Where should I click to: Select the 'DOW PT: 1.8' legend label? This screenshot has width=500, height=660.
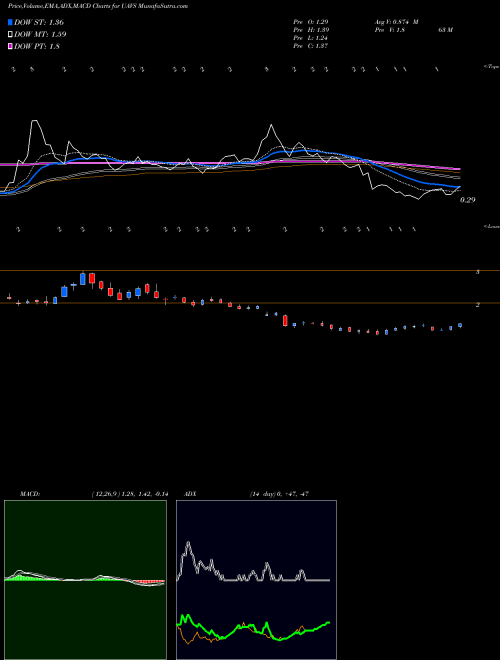[37, 46]
